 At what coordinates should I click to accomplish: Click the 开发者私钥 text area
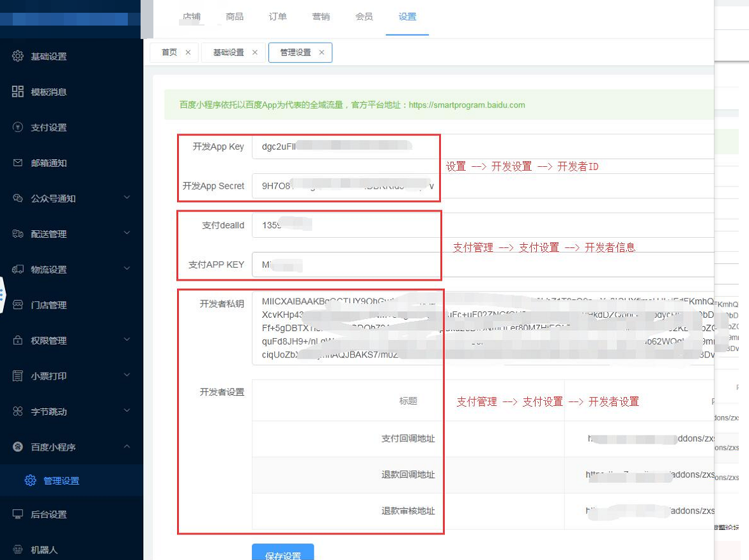(x=483, y=328)
